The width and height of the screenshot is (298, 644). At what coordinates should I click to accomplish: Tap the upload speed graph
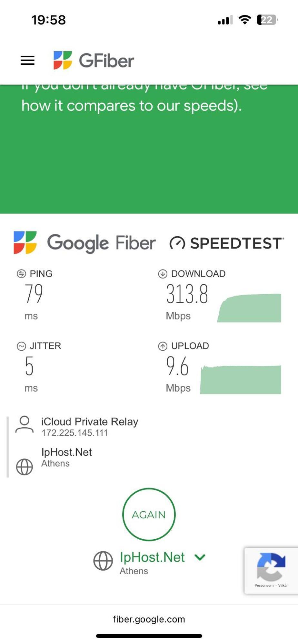[241, 380]
